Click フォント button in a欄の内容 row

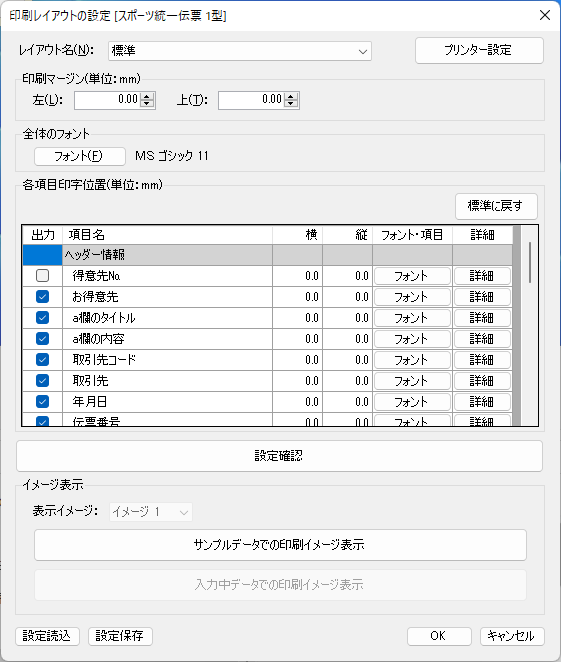click(x=412, y=339)
